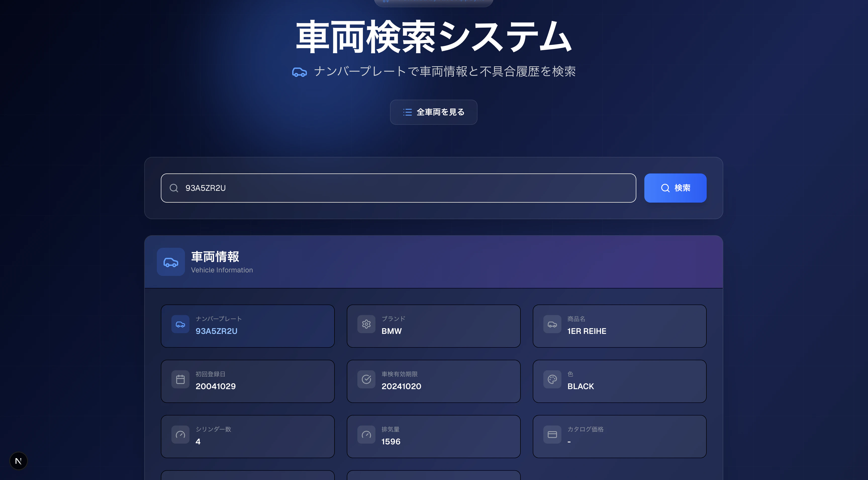Click the car icon in 車両情報 header

171,262
